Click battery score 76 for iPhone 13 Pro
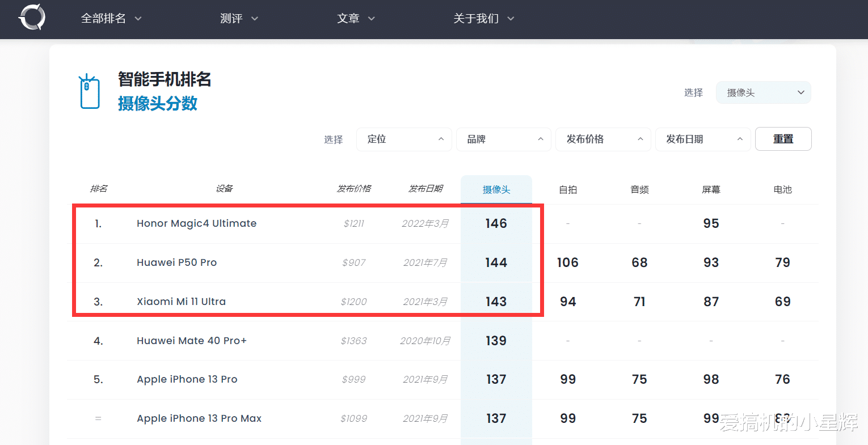This screenshot has height=445, width=868. coord(783,379)
